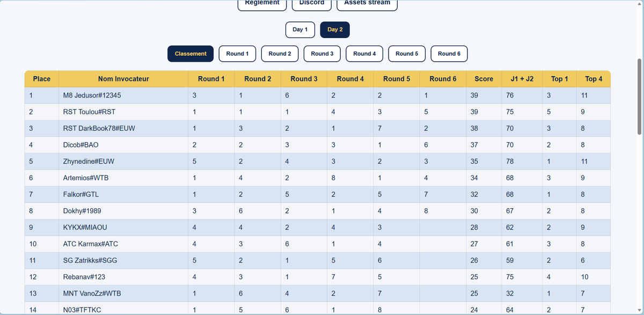Click Dicob#BAO's score of 37
This screenshot has width=644, height=315.
click(x=474, y=145)
